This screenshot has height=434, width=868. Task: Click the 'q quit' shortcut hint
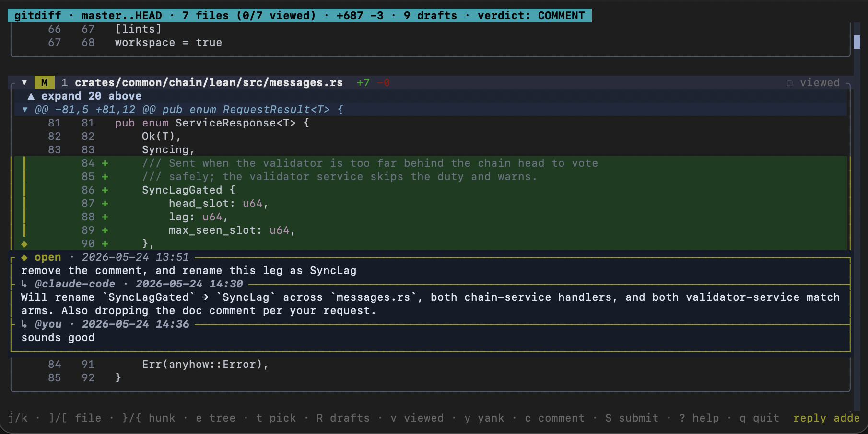(x=760, y=418)
